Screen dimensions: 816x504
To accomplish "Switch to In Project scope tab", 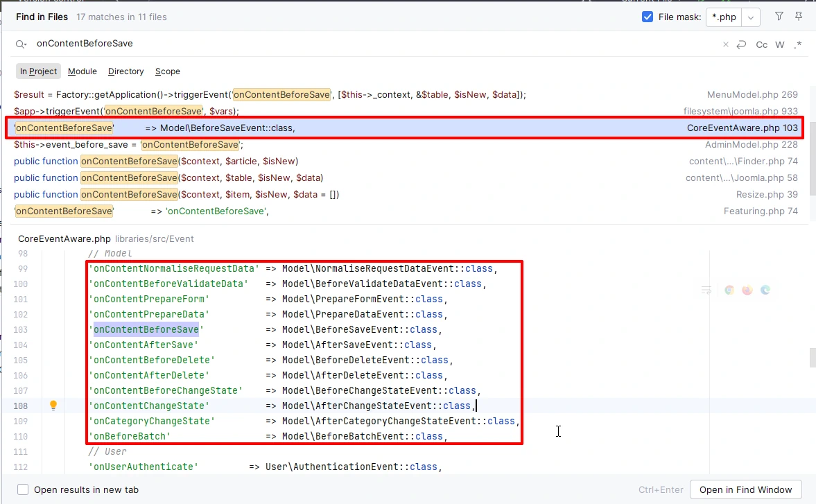I will pyautogui.click(x=39, y=71).
